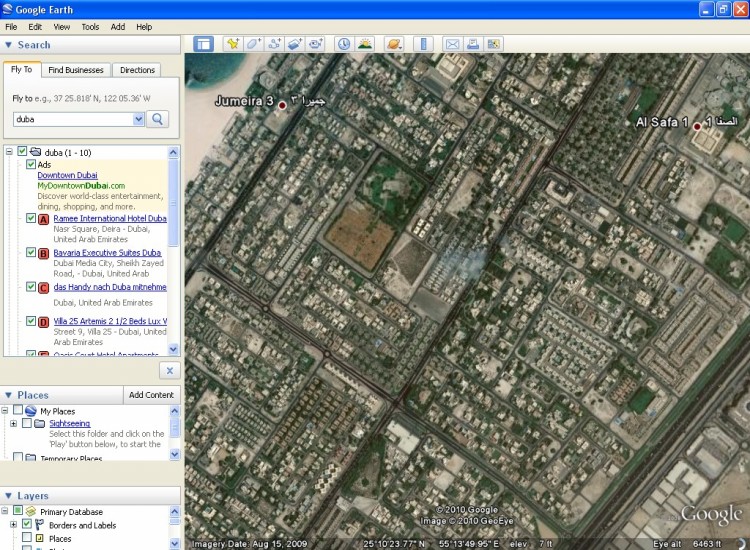Select the Sightseeing folder icon
750x550 pixels.
40,423
